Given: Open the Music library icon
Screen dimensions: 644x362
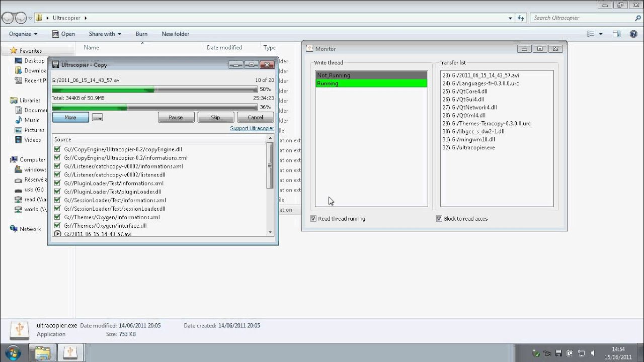Looking at the screenshot, I should pos(19,120).
